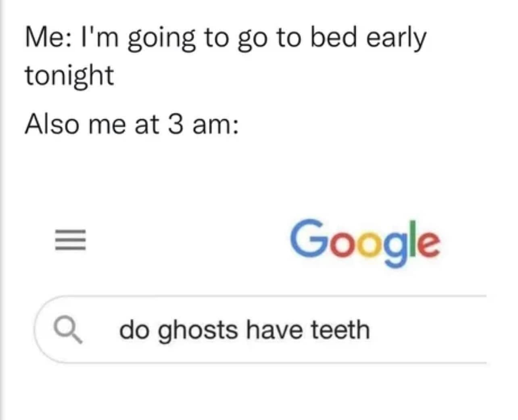Click the Google logo
Viewport: 518px width, 420px height.
[x=365, y=242]
